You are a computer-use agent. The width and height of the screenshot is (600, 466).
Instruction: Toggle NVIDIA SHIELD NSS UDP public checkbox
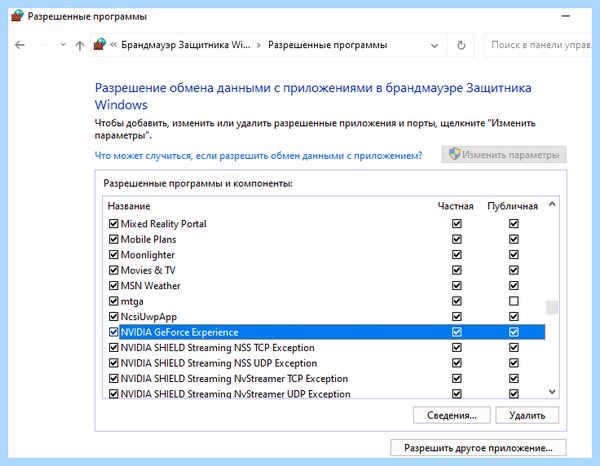click(514, 363)
